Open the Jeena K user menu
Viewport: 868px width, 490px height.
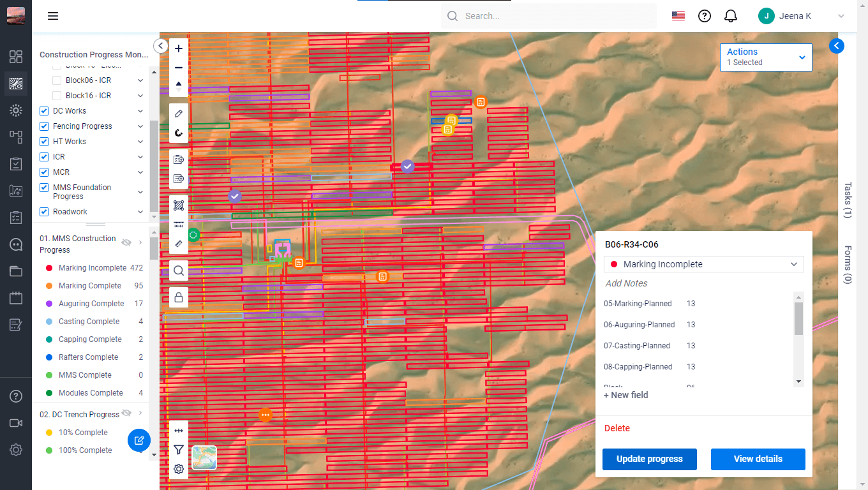(x=802, y=16)
